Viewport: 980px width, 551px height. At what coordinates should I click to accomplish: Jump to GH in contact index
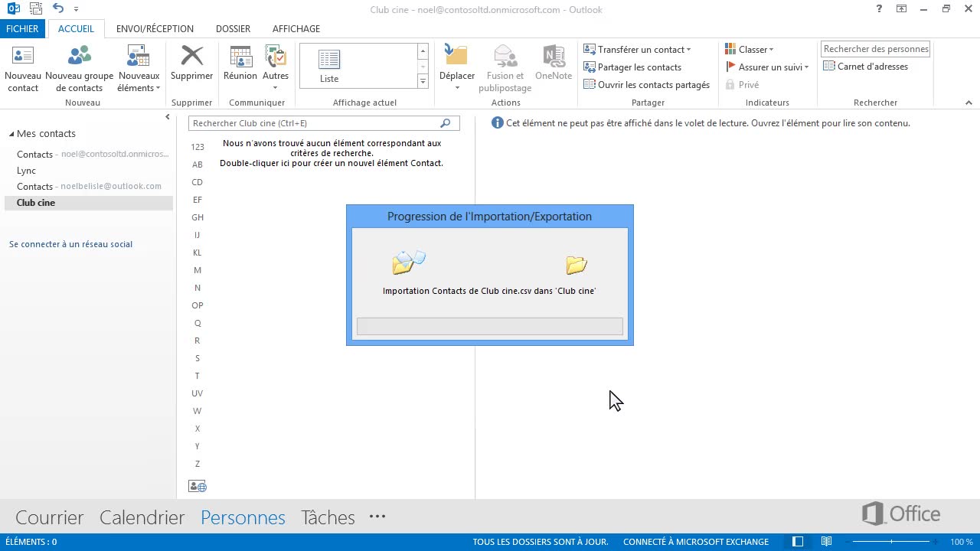pyautogui.click(x=198, y=217)
